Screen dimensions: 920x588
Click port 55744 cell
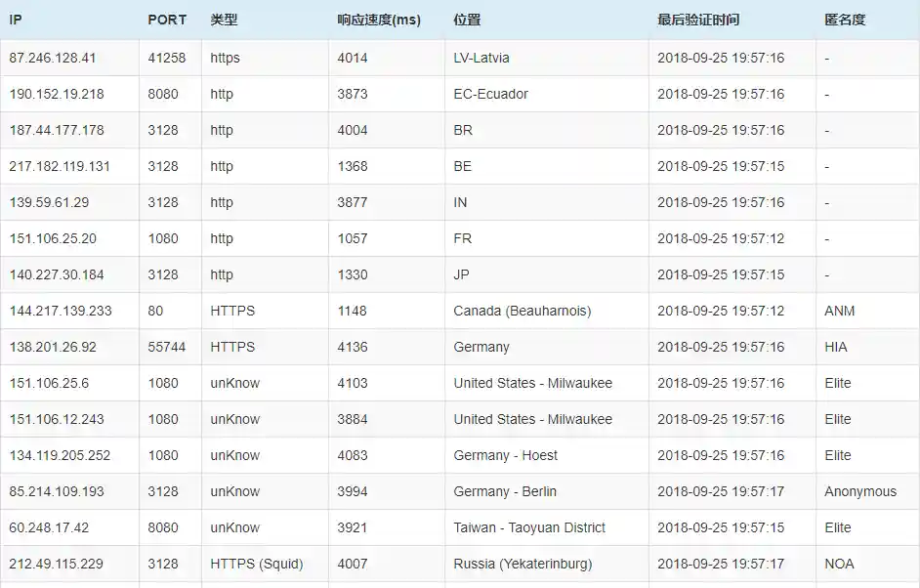coord(167,347)
